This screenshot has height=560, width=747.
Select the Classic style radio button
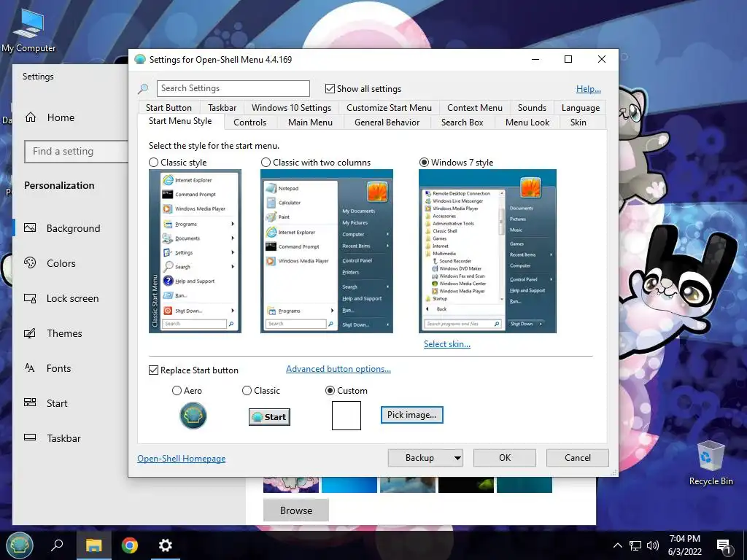click(x=153, y=163)
